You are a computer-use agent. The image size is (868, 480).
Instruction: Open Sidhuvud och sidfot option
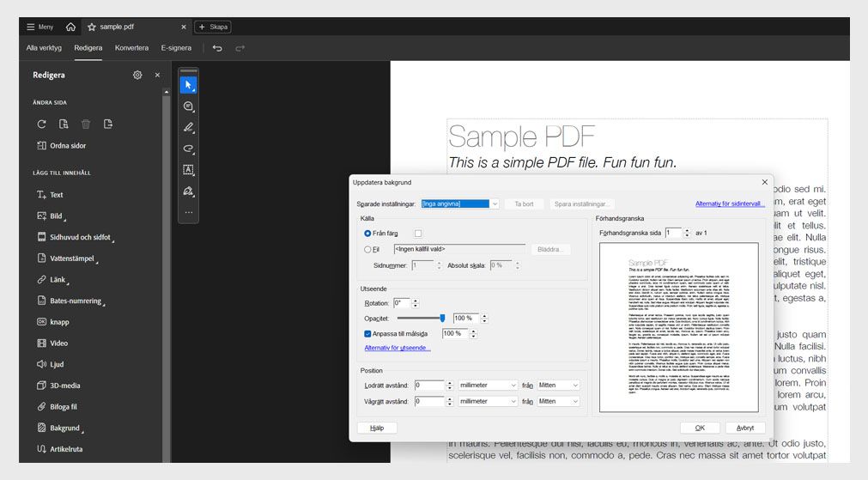pyautogui.click(x=75, y=237)
